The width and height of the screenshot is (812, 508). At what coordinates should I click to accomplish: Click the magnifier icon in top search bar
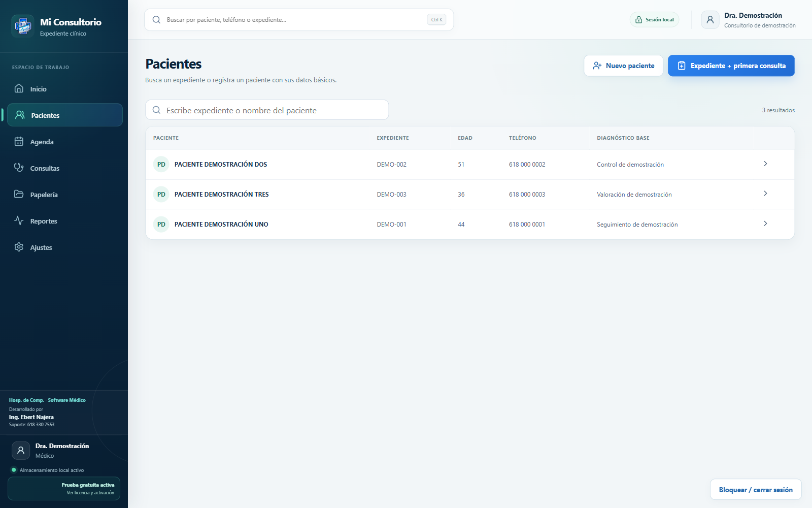click(157, 20)
